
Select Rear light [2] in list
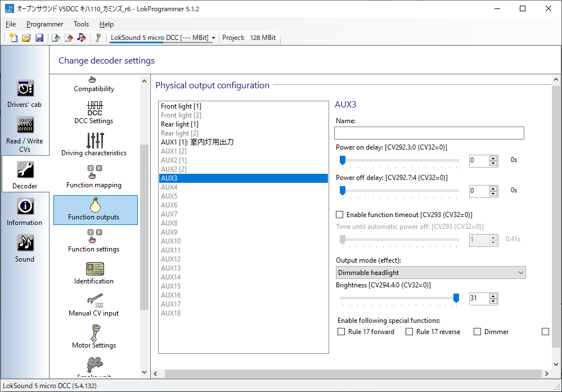pyautogui.click(x=244, y=133)
